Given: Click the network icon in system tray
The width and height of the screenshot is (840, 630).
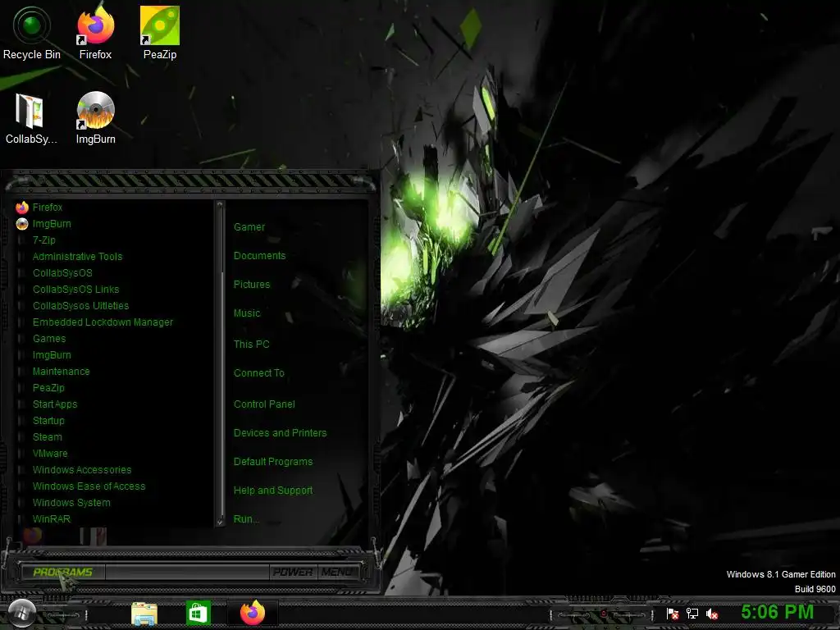Looking at the screenshot, I should 692,614.
